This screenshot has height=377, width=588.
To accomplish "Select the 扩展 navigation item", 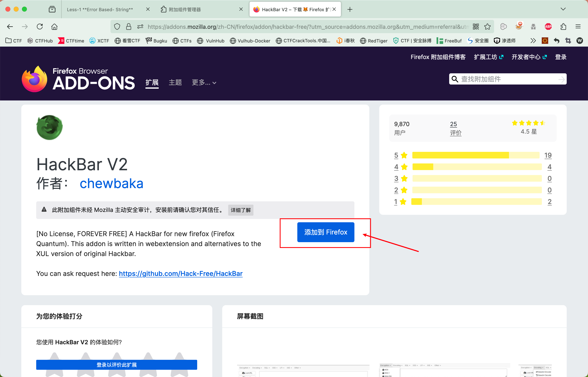I will [x=152, y=82].
